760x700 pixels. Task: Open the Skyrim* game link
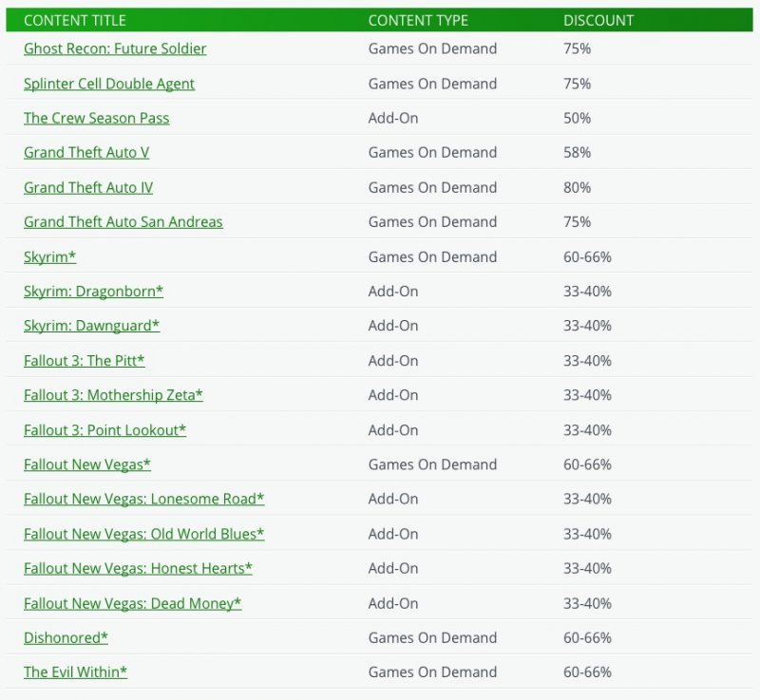pyautogui.click(x=49, y=256)
